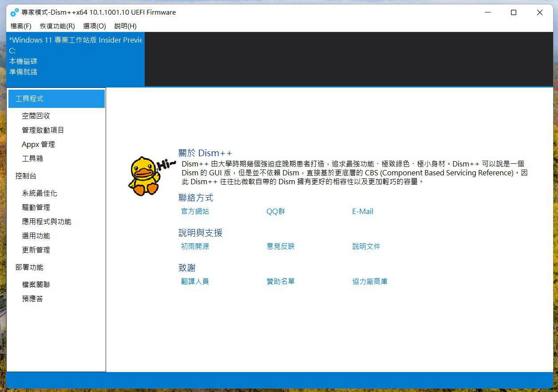The height and width of the screenshot is (392, 558).
Task: Open Appx 管理 in the sidebar
Action: click(x=38, y=144)
